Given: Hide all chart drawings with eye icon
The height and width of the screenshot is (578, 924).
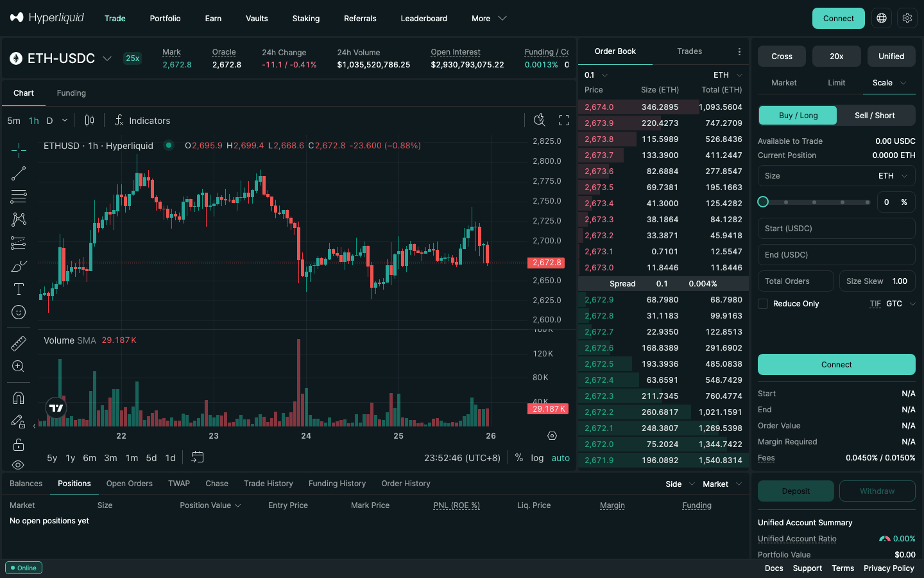Looking at the screenshot, I should click(19, 465).
